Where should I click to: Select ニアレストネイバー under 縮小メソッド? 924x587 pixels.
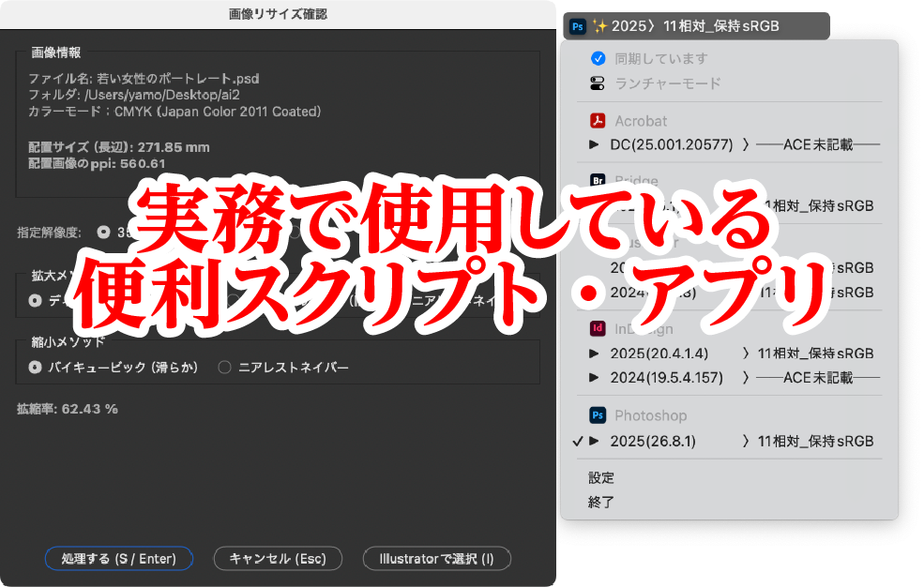[224, 368]
